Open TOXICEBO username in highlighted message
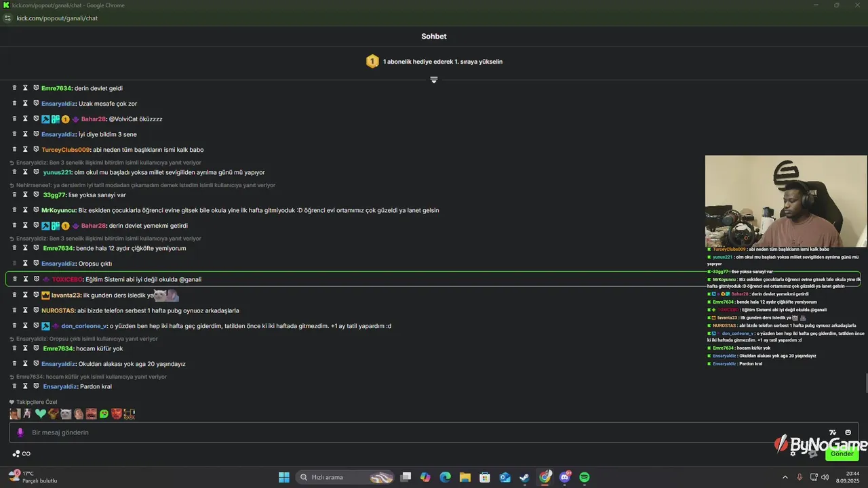This screenshot has width=868, height=488. coord(67,279)
